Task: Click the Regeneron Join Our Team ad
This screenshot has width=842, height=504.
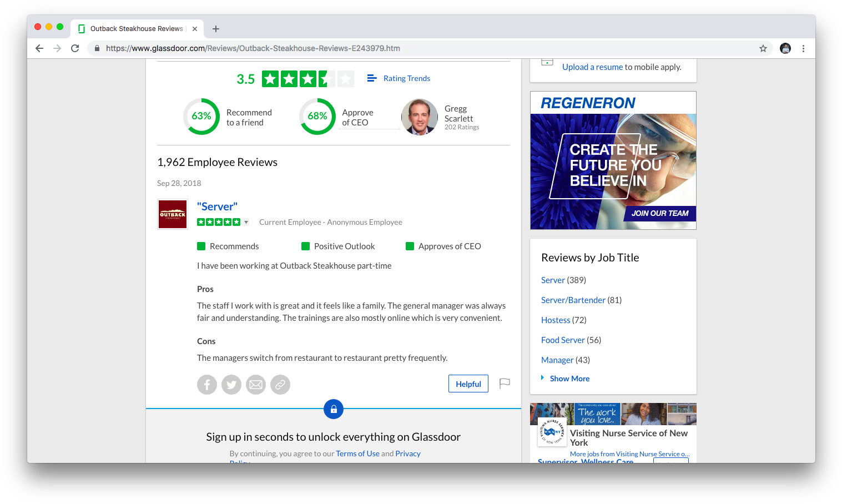Action: (x=660, y=213)
